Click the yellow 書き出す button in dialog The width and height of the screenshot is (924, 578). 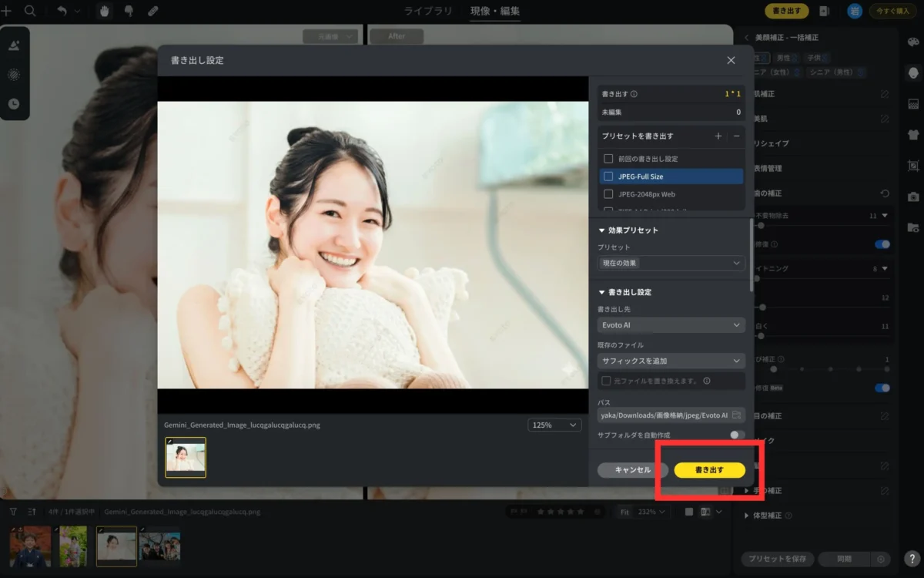point(709,469)
